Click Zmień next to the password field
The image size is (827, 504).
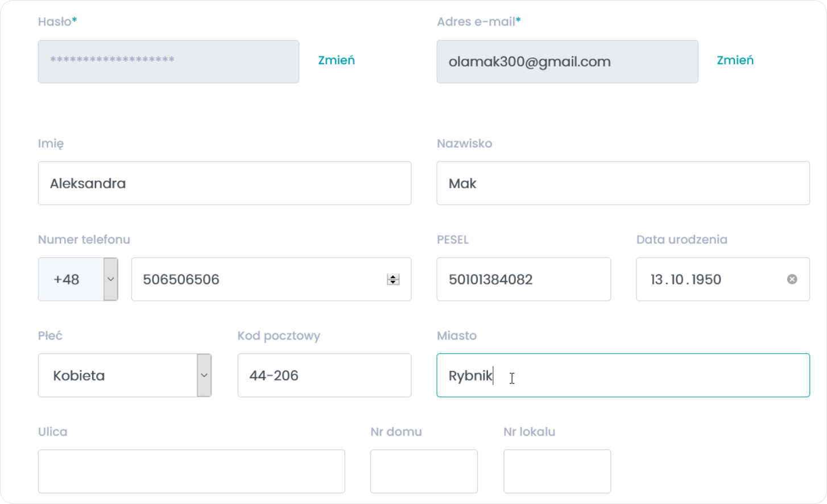point(336,60)
